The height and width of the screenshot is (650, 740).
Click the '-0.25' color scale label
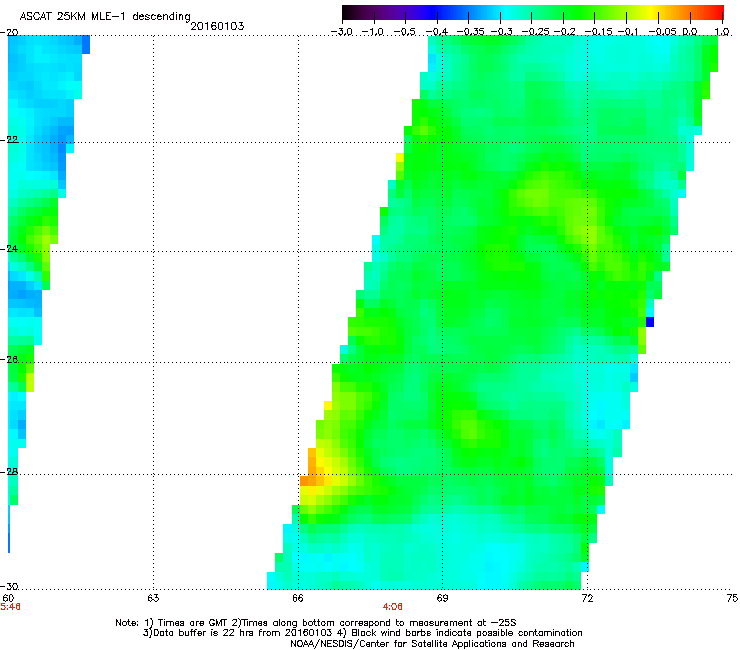pos(536,32)
